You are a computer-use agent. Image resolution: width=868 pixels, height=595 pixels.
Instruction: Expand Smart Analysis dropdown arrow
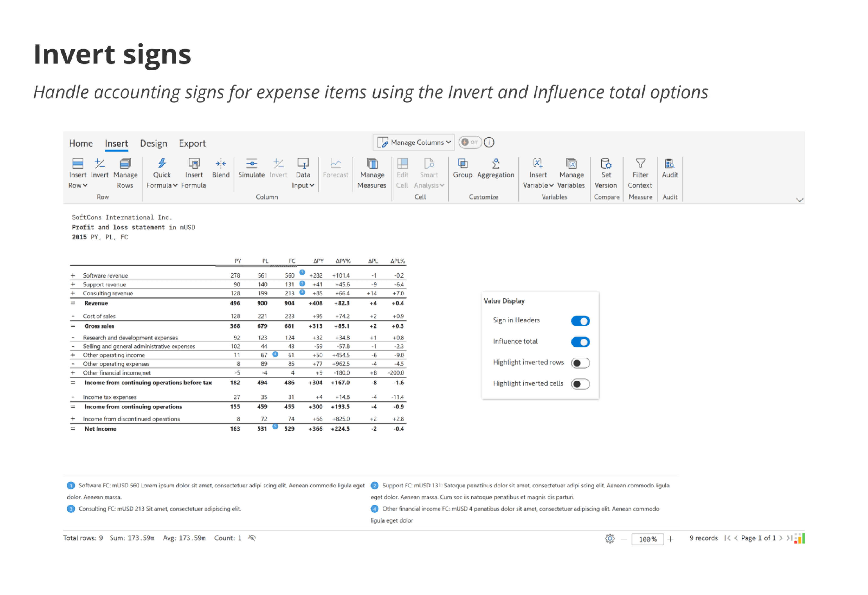click(442, 185)
